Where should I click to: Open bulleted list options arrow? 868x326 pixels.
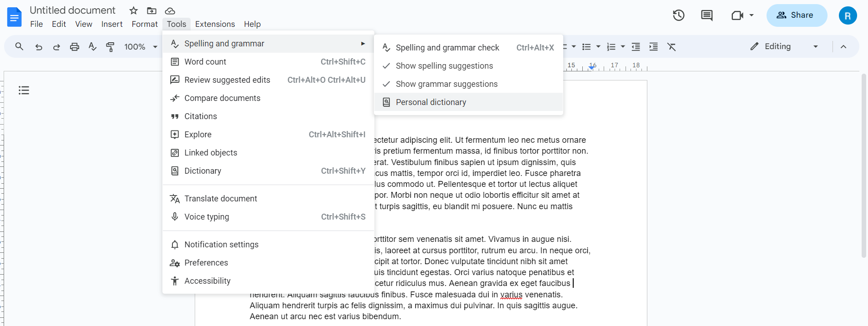[x=598, y=46]
